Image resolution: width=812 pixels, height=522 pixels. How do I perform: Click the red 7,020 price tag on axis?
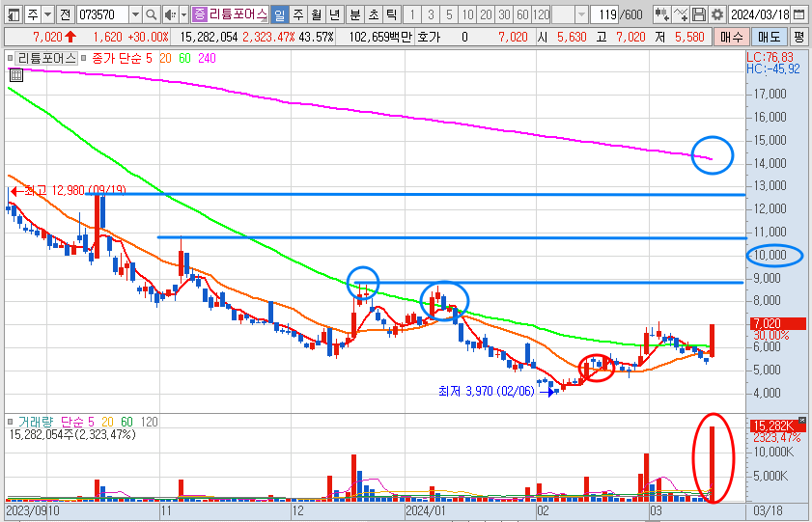tap(778, 324)
